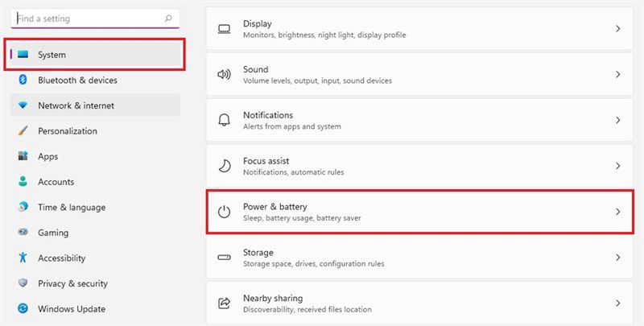Image resolution: width=644 pixels, height=326 pixels.
Task: Click the Wi-Fi icon beside Network & internet
Action: (23, 105)
